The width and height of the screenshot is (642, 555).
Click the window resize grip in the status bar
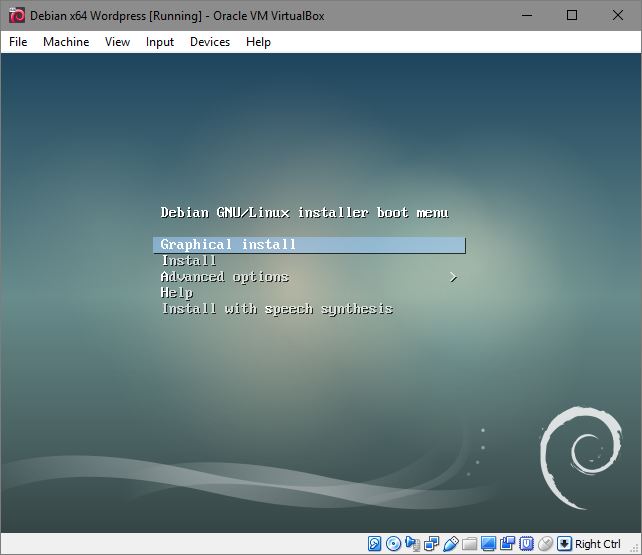[636, 549]
